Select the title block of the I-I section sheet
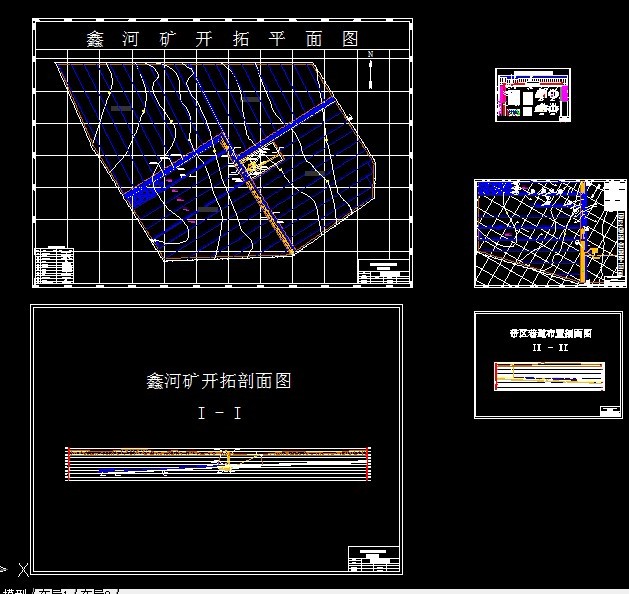 (373, 558)
